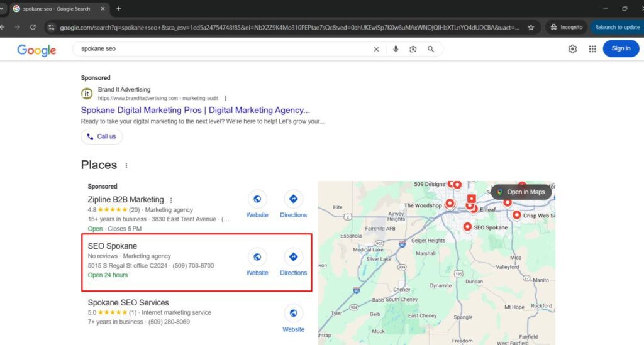Screen dimensions: 644x345
Task: Visit SEO Spokane website
Action: [257, 262]
